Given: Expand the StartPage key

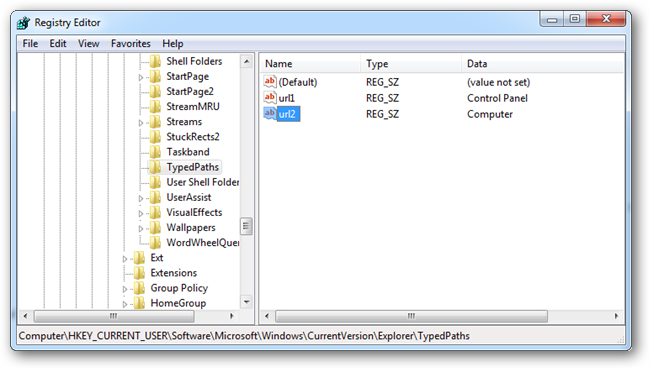Looking at the screenshot, I should tap(141, 78).
